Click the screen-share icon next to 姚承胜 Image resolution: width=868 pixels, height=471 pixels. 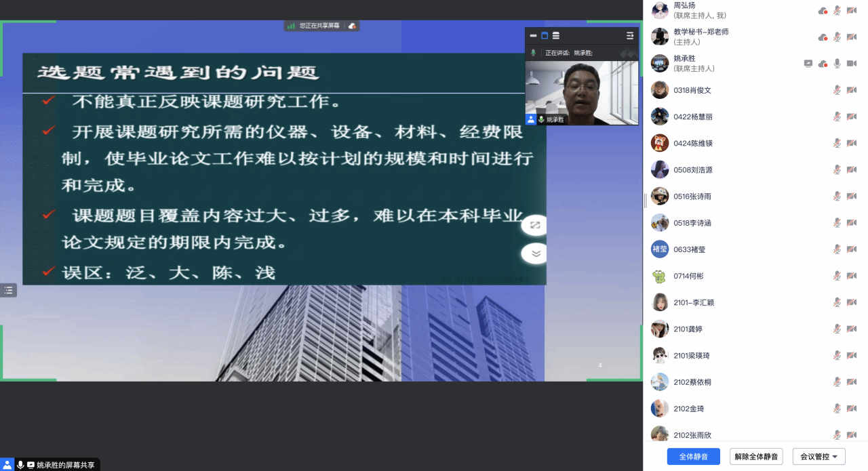pos(808,63)
